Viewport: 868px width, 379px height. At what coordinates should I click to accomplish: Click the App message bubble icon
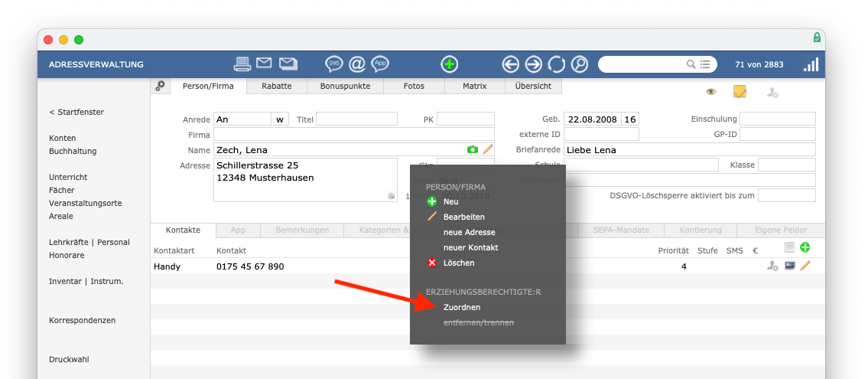tap(380, 64)
